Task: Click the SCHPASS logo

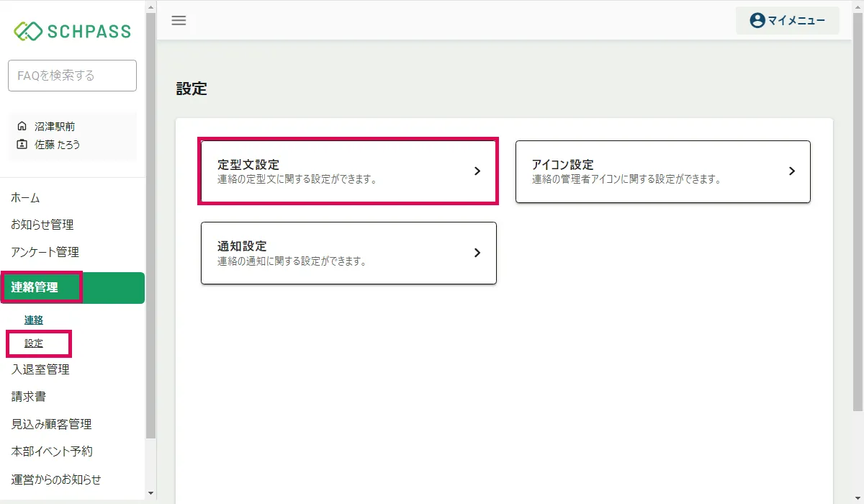Action: click(72, 31)
